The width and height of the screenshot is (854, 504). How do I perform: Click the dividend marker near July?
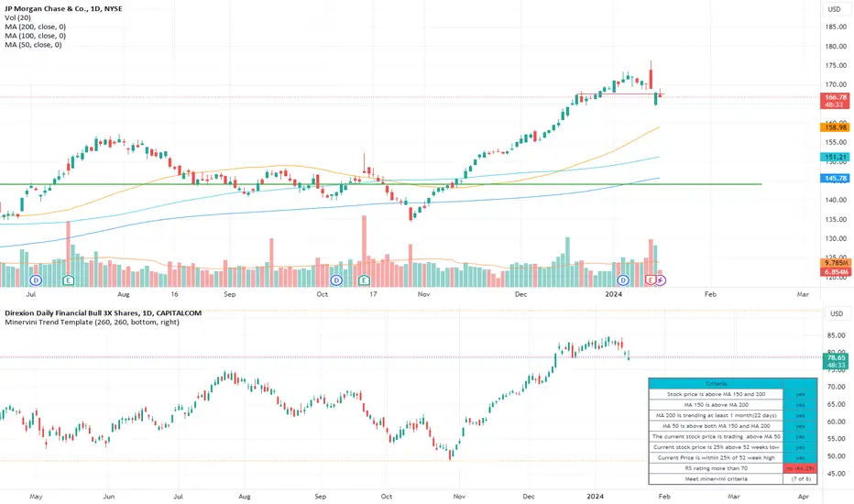[36, 280]
